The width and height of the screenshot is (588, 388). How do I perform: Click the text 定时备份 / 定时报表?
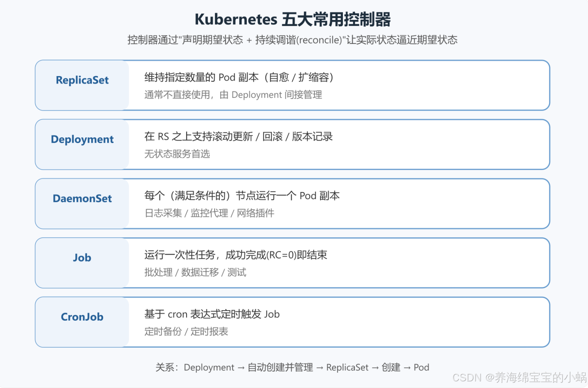coord(186,332)
